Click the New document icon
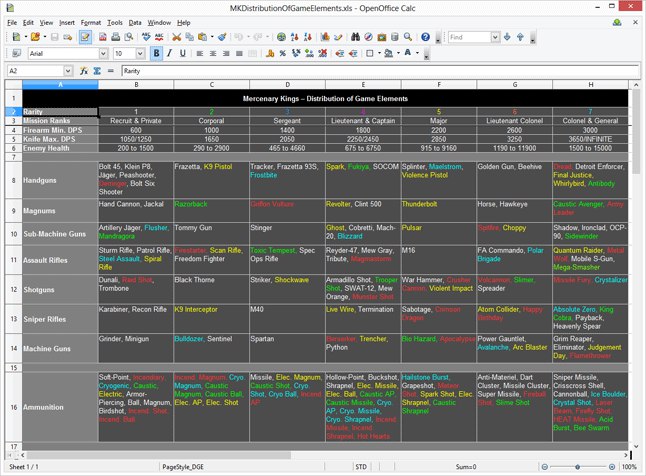Screen dimensions: 646x476 [x=16, y=37]
